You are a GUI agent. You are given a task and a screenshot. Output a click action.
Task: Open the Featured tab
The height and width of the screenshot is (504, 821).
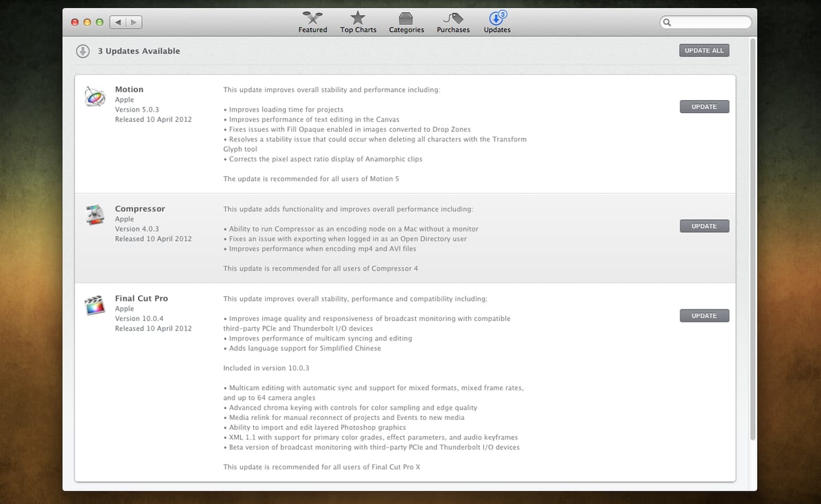[x=313, y=22]
